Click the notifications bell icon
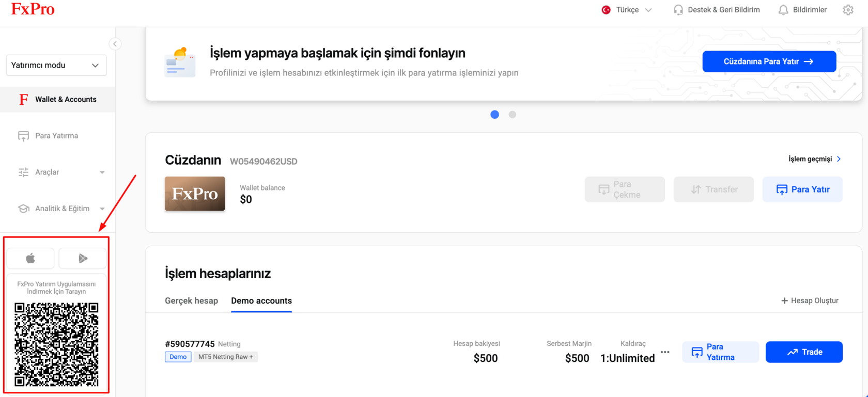The image size is (868, 397). pyautogui.click(x=783, y=10)
